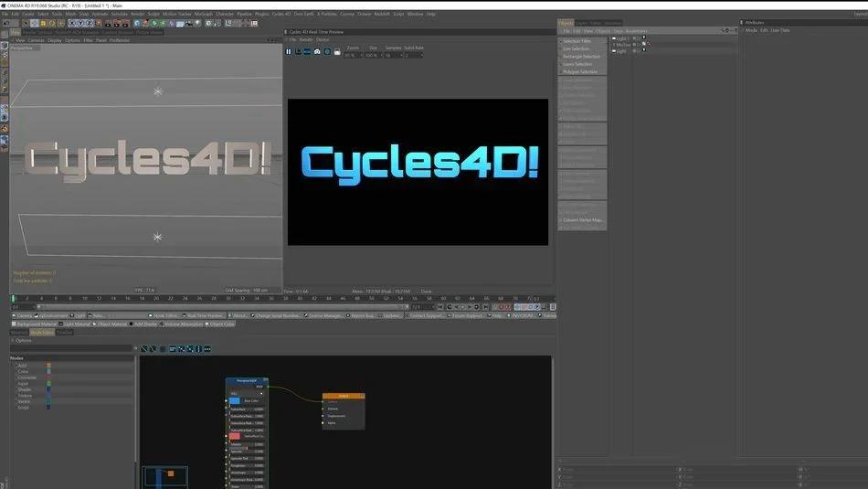Pause the Cycles 4D real-time preview
868x489 pixels.
[x=289, y=51]
